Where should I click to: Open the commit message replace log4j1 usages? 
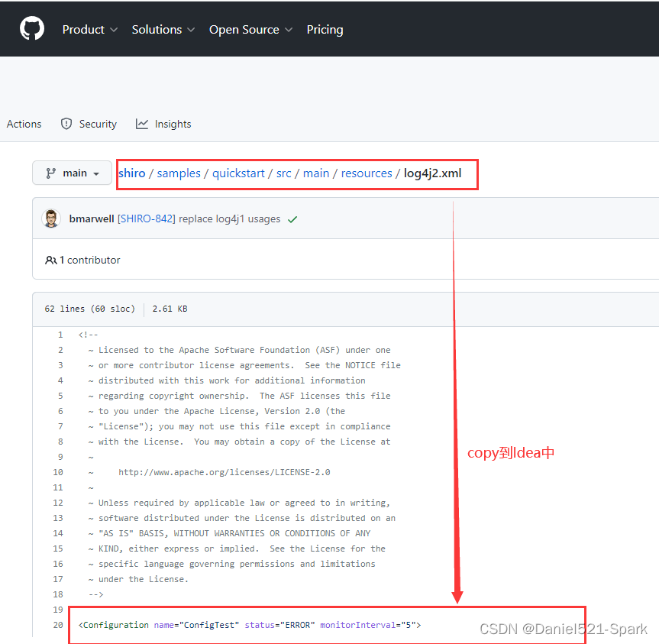230,218
